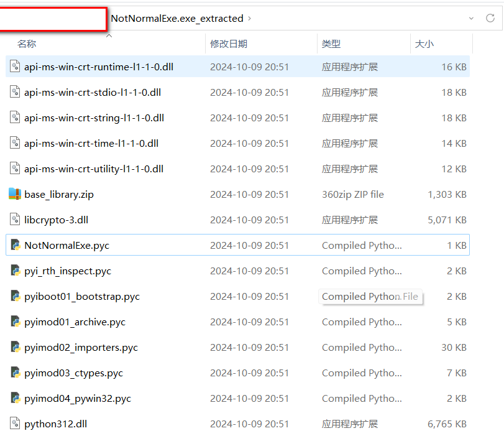Viewport: 504px width, 441px height.
Task: Click the refresh button in address bar
Action: click(490, 19)
